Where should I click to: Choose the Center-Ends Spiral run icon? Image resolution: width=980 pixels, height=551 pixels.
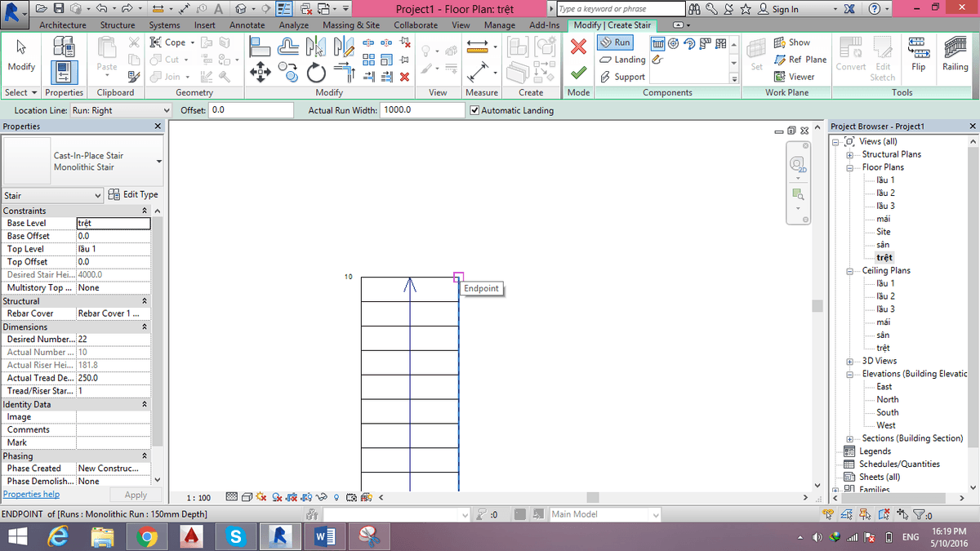(689, 43)
